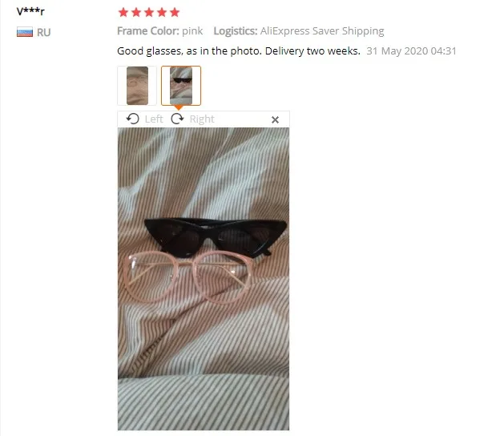Viewport: 504px width, 436px height.
Task: Click the RU country code text
Action: [x=44, y=33]
